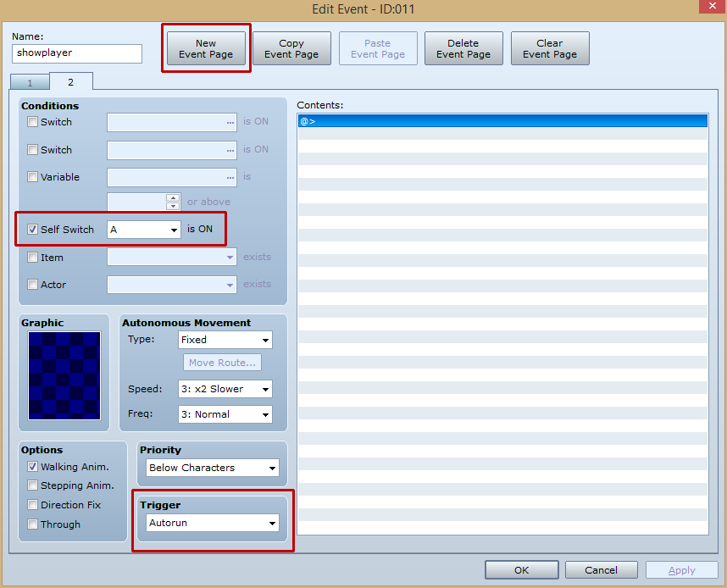
Task: Uncheck the Self Switch condition
Action: (32, 229)
